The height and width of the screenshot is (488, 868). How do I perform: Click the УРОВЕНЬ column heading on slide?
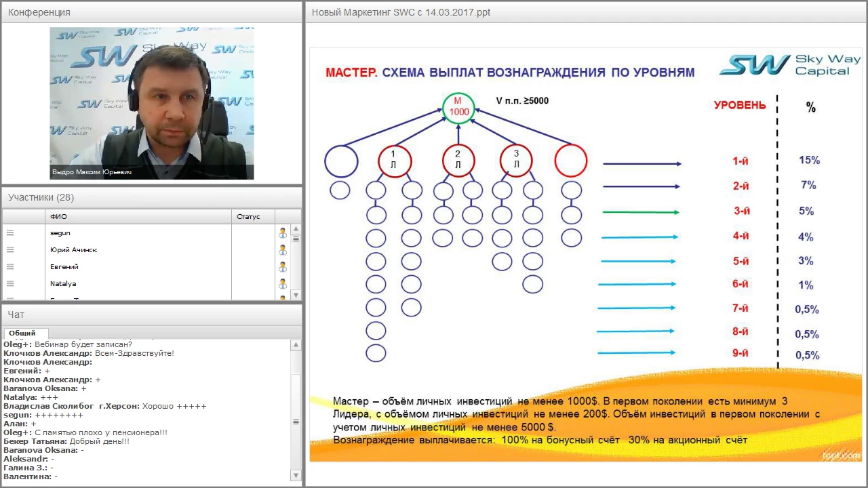(x=740, y=105)
